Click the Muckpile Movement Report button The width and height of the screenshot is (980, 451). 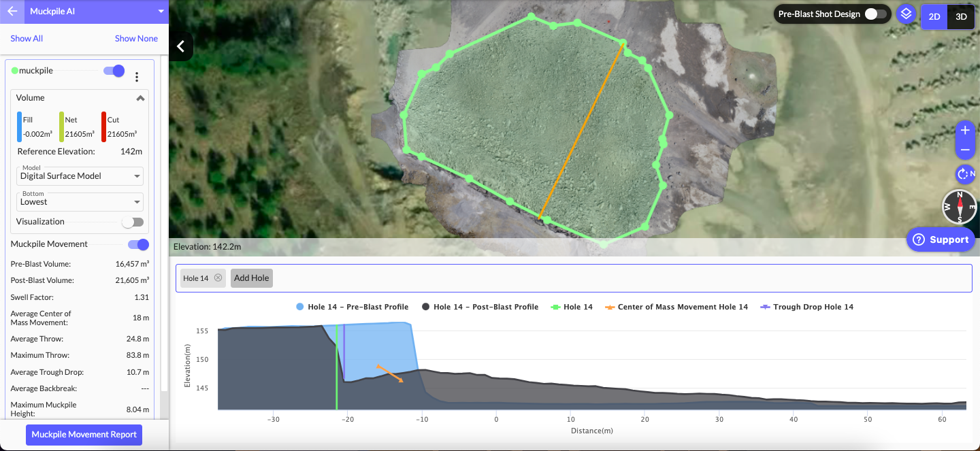pos(84,435)
